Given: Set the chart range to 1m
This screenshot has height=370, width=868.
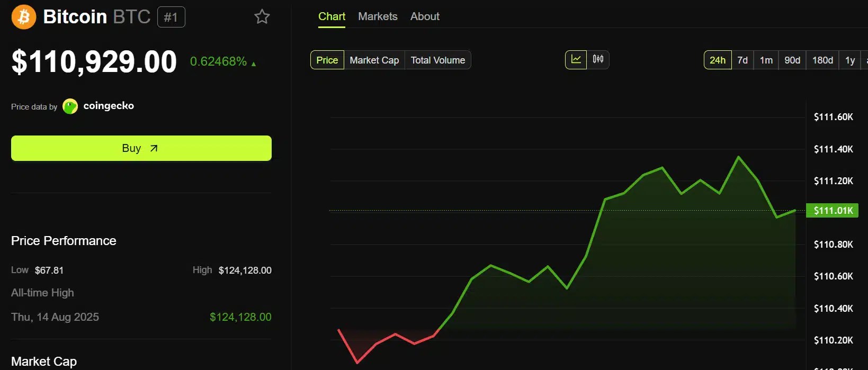Looking at the screenshot, I should pos(766,60).
